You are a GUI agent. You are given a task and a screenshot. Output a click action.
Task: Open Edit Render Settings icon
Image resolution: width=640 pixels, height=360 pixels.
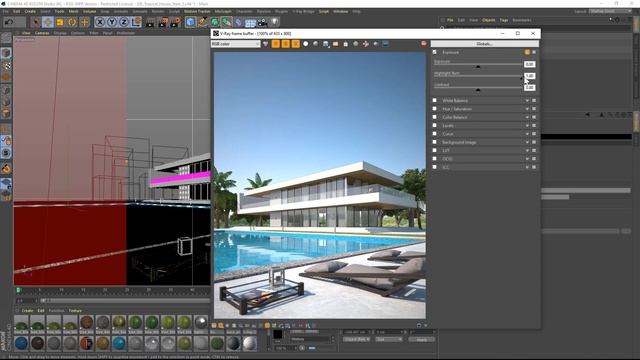coord(175,22)
